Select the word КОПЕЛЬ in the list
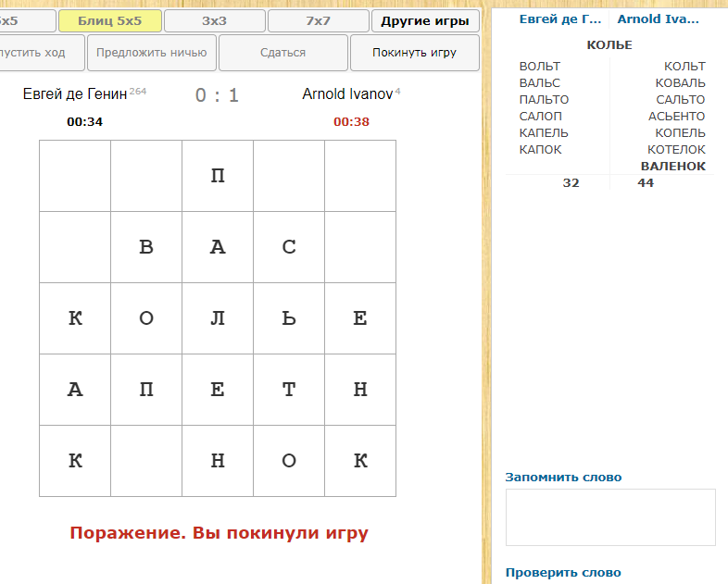Viewport: 728px width, 584px height. [680, 133]
